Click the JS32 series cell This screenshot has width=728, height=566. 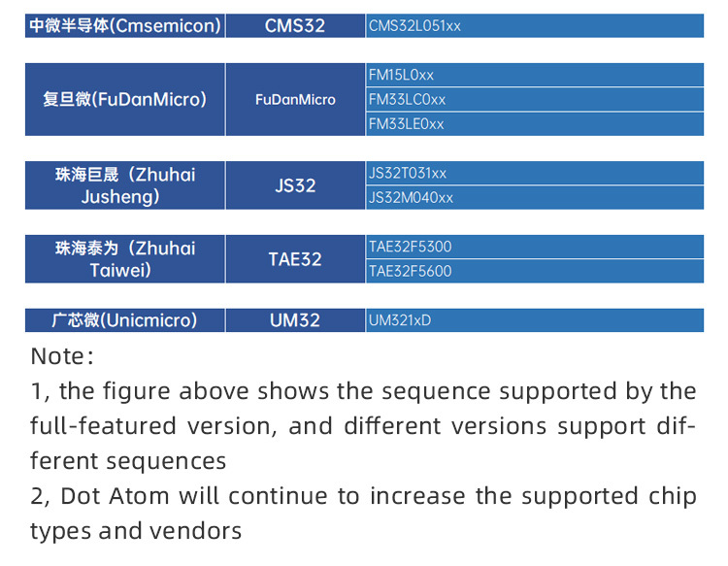[295, 185]
